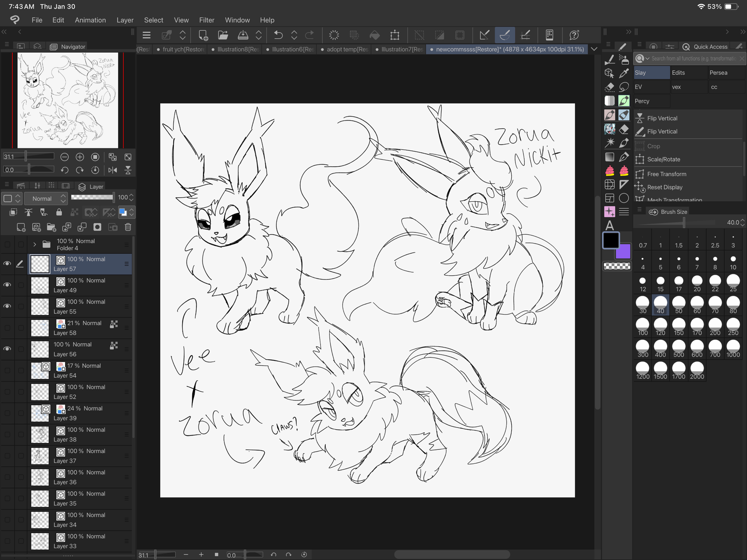Click Zoom In in the Navigator panel

coord(80,157)
